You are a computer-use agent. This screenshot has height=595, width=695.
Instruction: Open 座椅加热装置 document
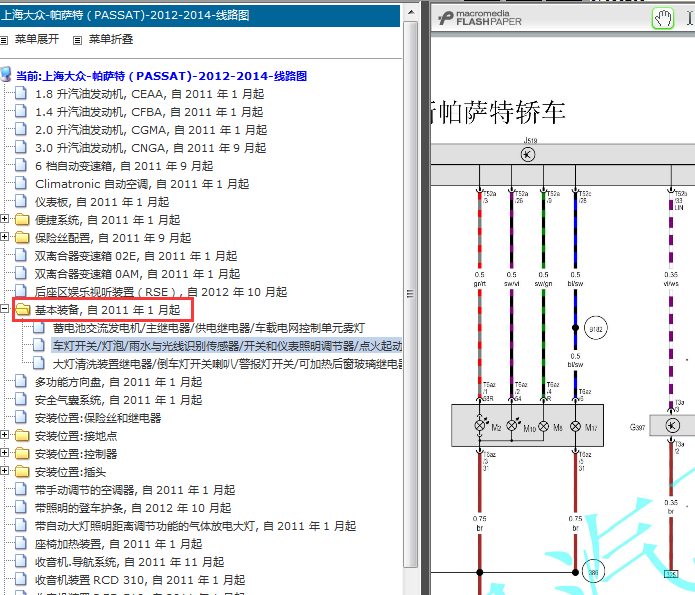(x=118, y=544)
